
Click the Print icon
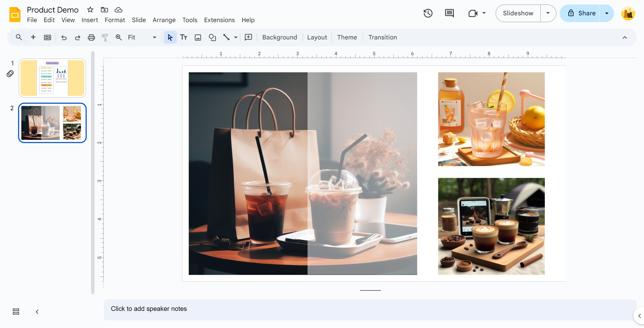[91, 37]
